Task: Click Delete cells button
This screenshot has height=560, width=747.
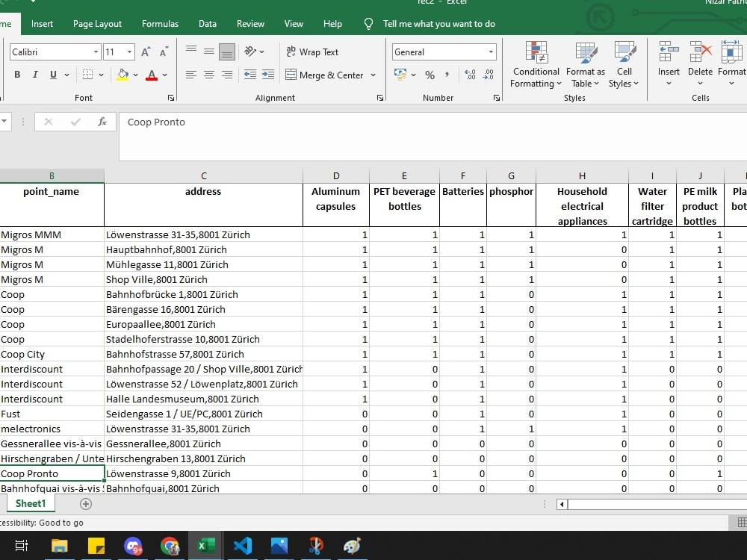Action: coord(700,65)
